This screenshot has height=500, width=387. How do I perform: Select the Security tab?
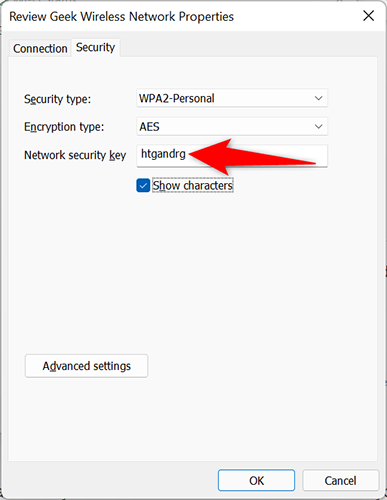[95, 47]
